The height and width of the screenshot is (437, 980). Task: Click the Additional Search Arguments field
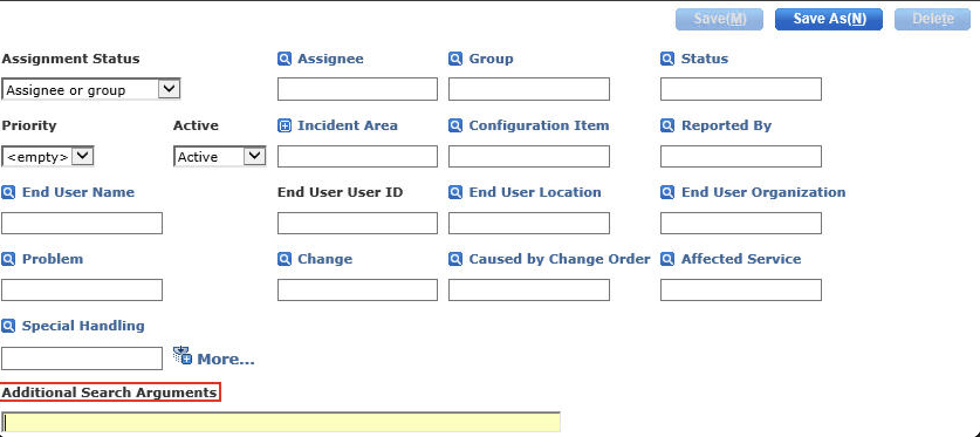pyautogui.click(x=281, y=422)
